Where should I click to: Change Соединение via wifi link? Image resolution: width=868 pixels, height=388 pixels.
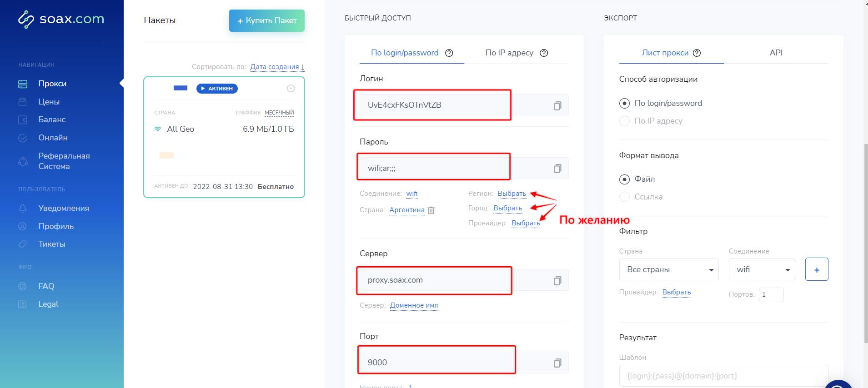coord(412,194)
